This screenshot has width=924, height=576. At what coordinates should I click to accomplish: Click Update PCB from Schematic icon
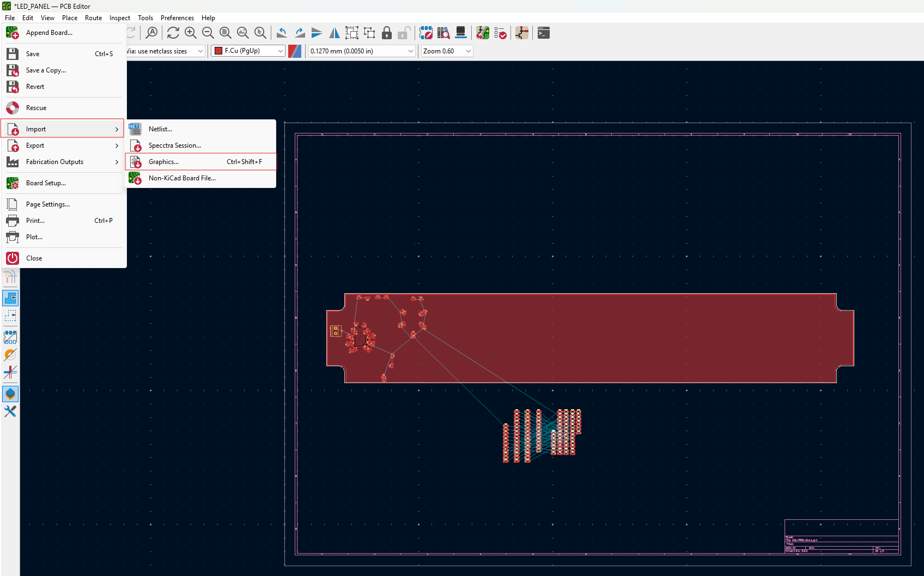[483, 33]
